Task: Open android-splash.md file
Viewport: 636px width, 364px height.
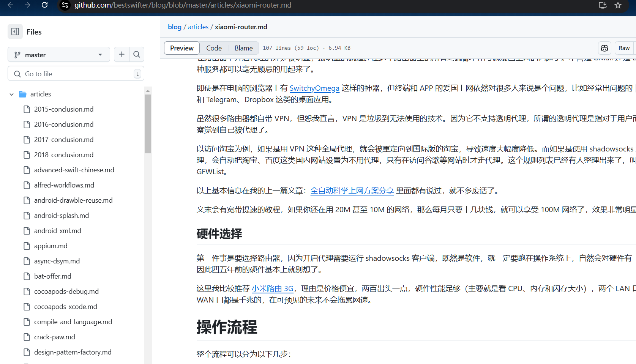Action: [62, 216]
